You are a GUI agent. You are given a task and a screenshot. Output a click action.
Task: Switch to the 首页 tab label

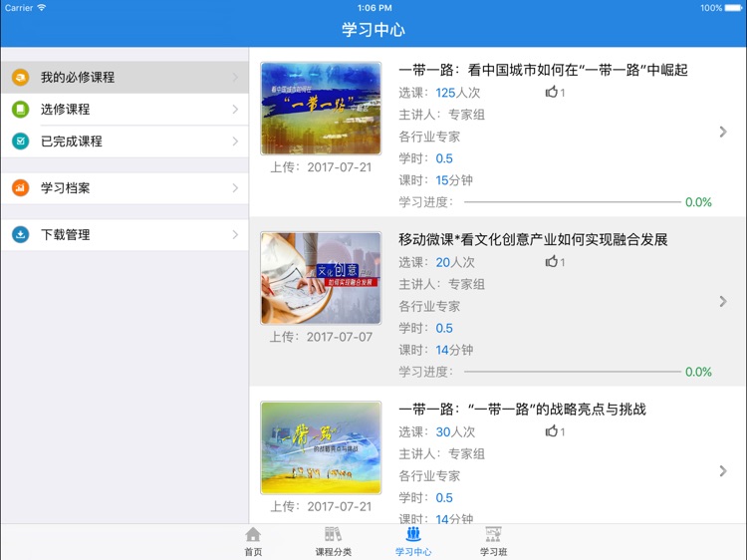point(253,552)
